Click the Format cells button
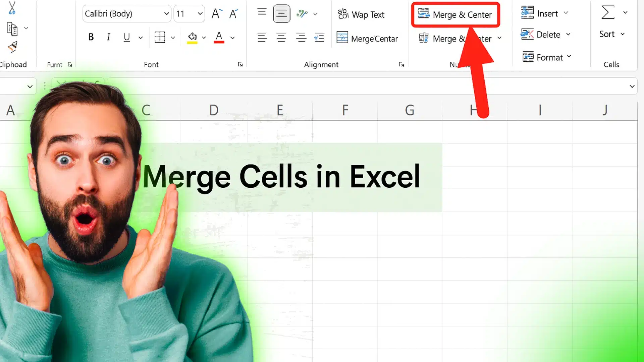The height and width of the screenshot is (362, 644). tap(542, 57)
